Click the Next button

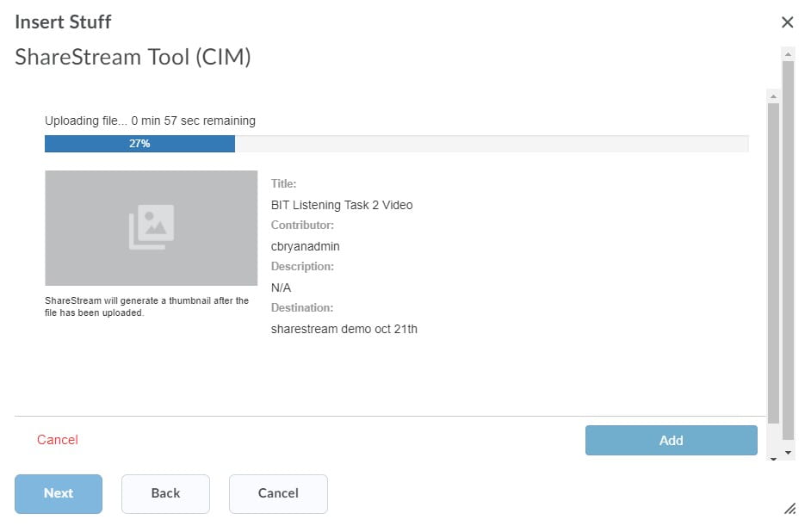pyautogui.click(x=59, y=494)
